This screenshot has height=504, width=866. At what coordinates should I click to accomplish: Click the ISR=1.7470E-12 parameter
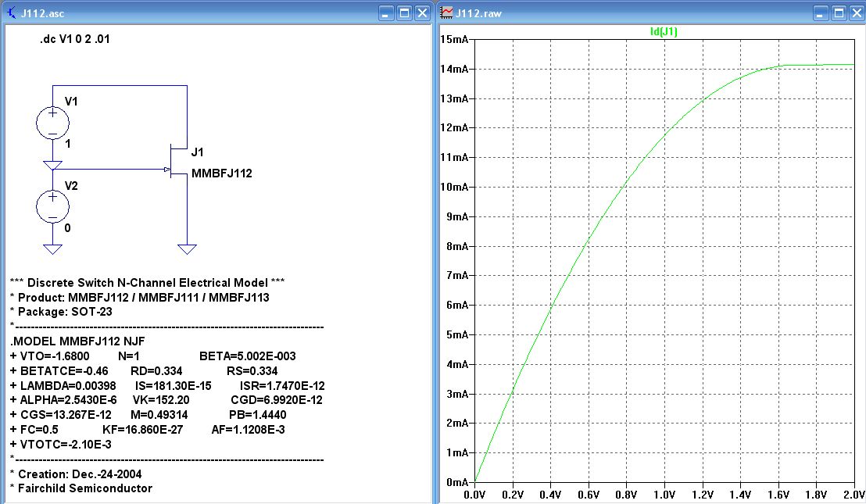pos(282,386)
